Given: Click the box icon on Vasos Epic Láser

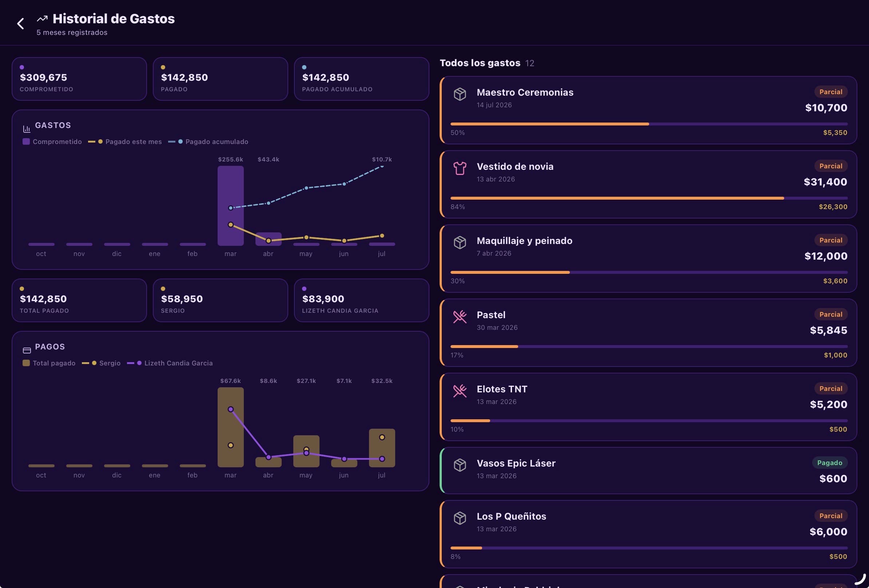Looking at the screenshot, I should (460, 465).
